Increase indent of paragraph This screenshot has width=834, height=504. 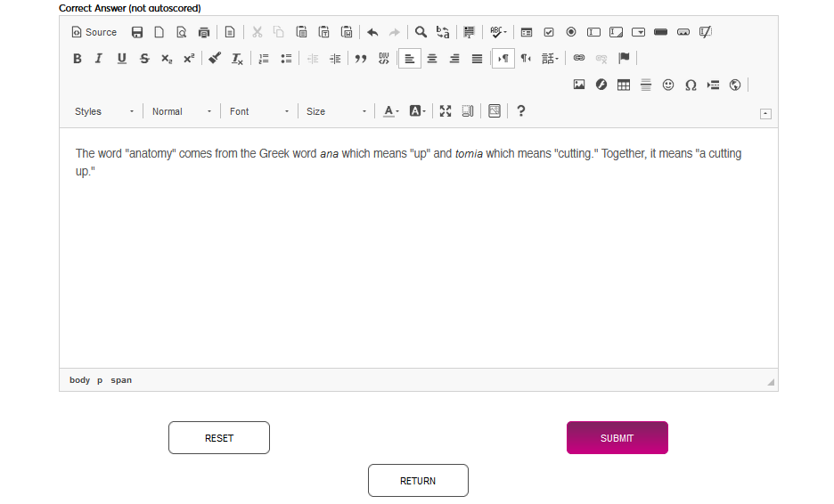pyautogui.click(x=335, y=59)
